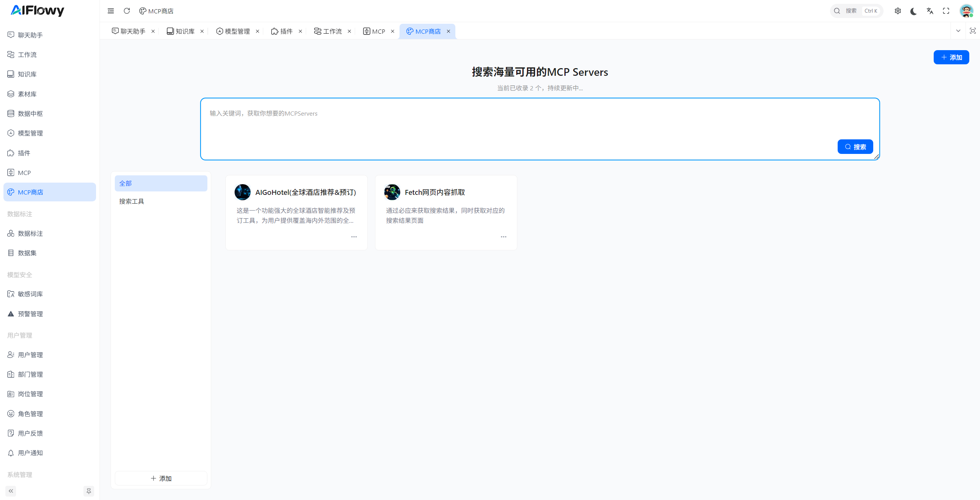Toggle fullscreen mode
Viewport: 980px width, 500px height.
pos(946,11)
